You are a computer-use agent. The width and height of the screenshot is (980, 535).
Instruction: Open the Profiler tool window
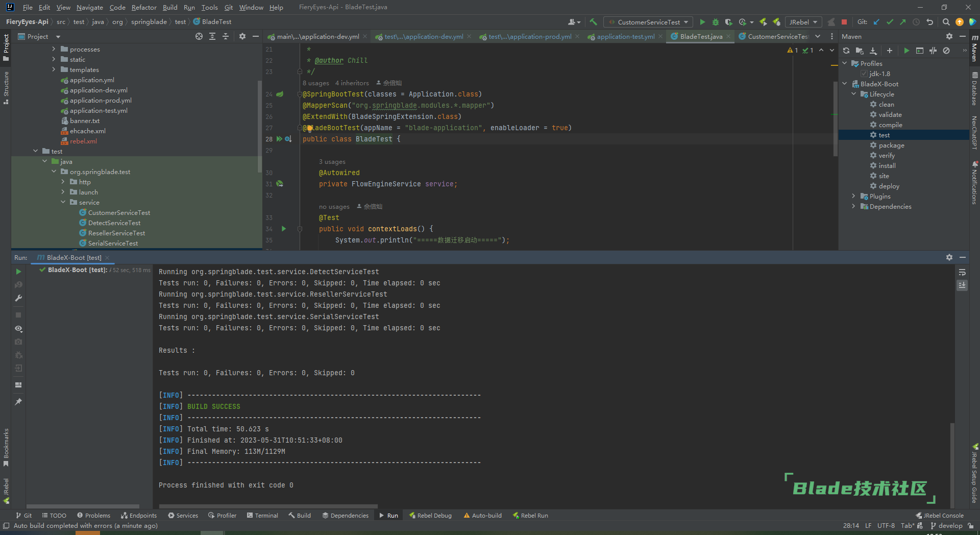(222, 516)
